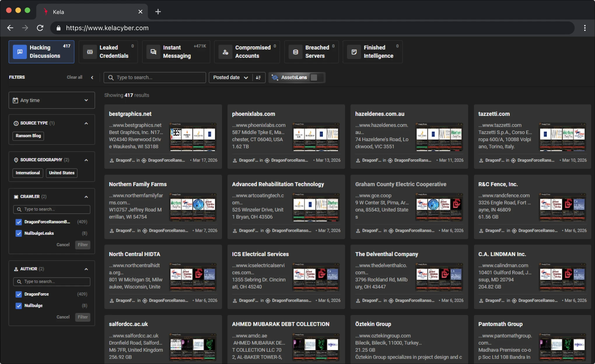
Task: Click the United States geography chip
Action: (62, 173)
